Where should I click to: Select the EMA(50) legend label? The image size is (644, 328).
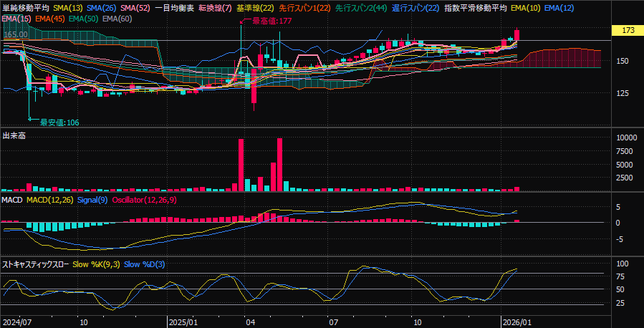[x=83, y=17]
